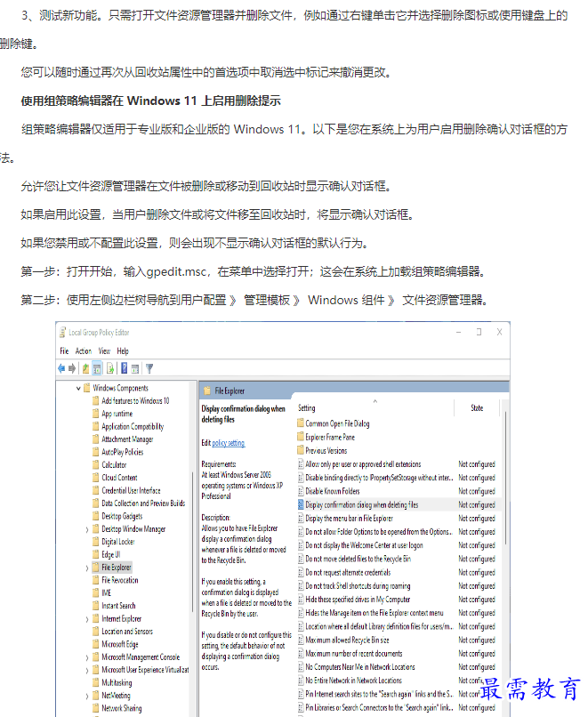Screen dimensions: 588x717
Task: Click the policy icon of Display confirmation dialog when deleting files
Action: point(301,504)
